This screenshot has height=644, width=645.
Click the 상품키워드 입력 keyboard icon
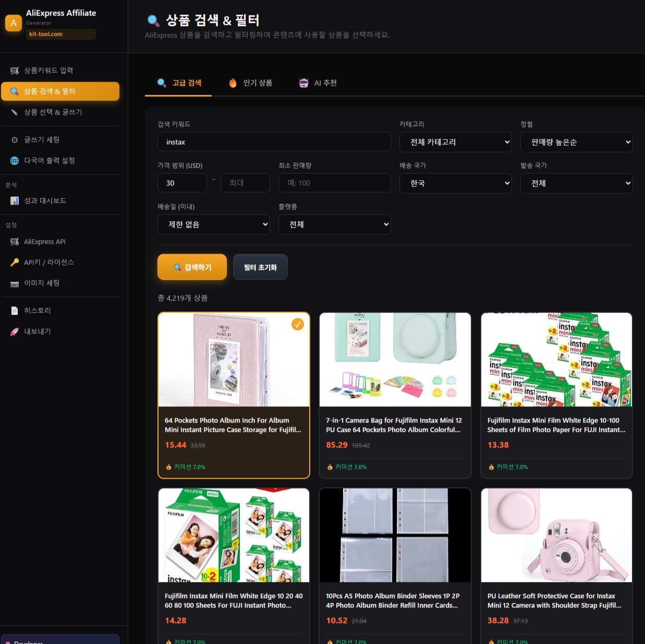click(x=14, y=70)
